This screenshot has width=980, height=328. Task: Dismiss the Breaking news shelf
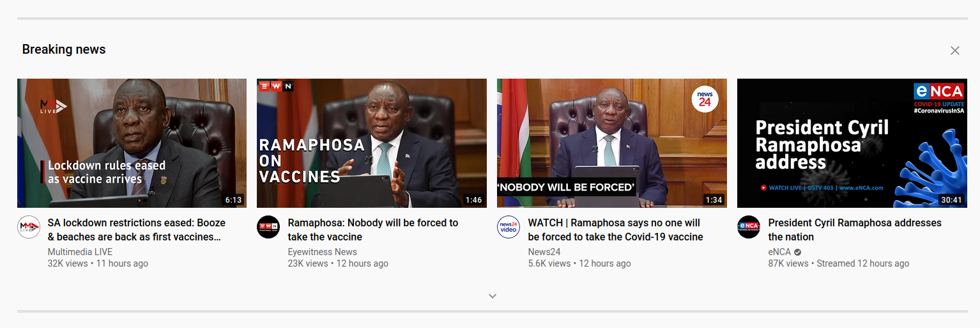tap(954, 51)
